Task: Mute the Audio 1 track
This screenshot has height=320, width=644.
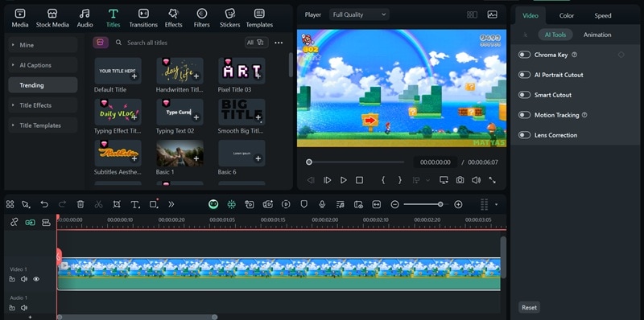Action: pos(24,308)
